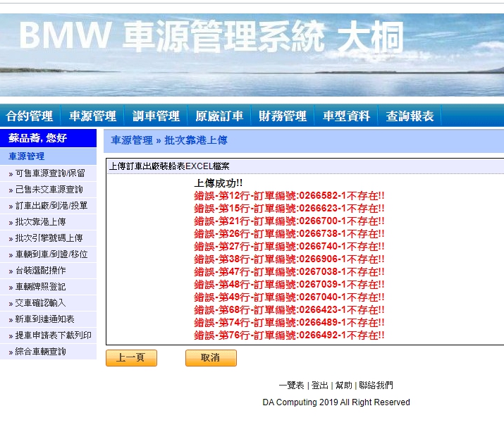Open 提車申請表下載列印 sidebar link

point(54,335)
